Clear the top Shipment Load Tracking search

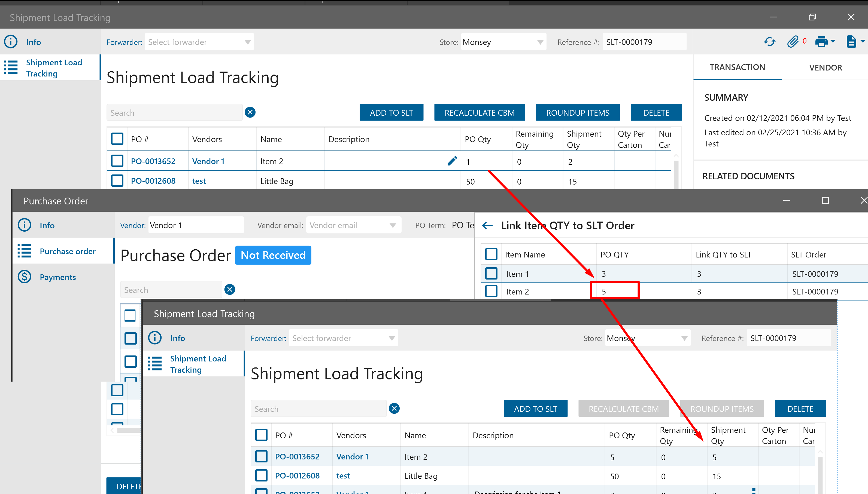[x=250, y=112]
